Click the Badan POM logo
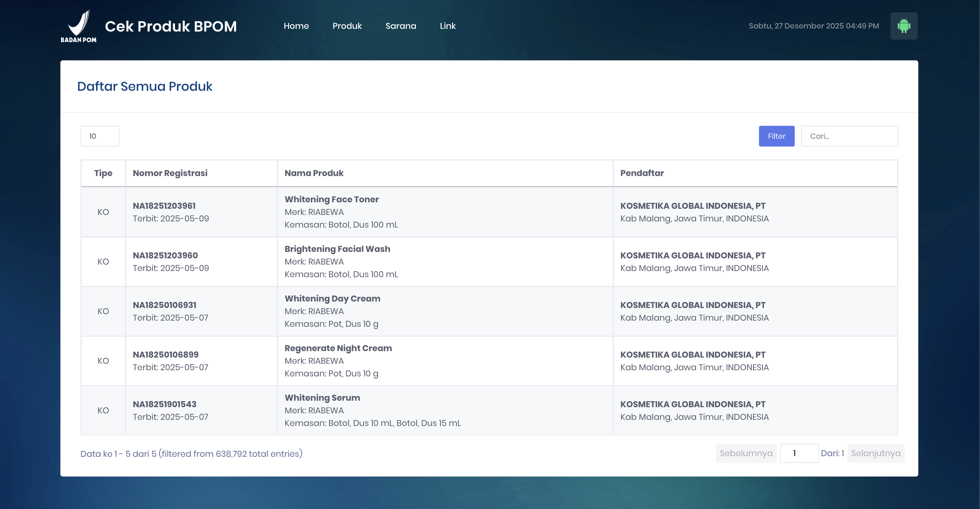This screenshot has height=509, width=980. pos(79,26)
